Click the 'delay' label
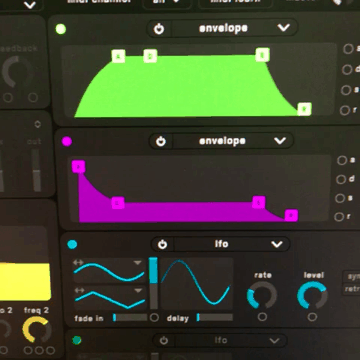Screen dimensions: 360x360 click(x=178, y=318)
